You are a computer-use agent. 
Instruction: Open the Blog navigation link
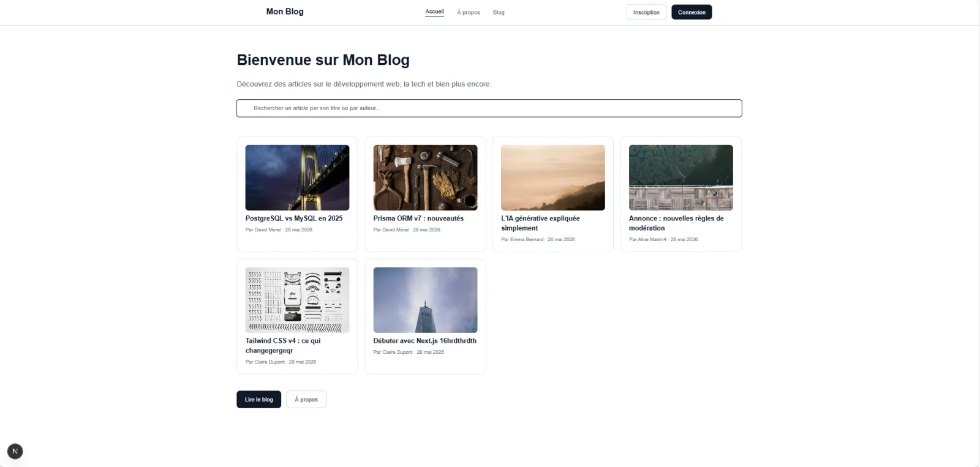coord(499,12)
